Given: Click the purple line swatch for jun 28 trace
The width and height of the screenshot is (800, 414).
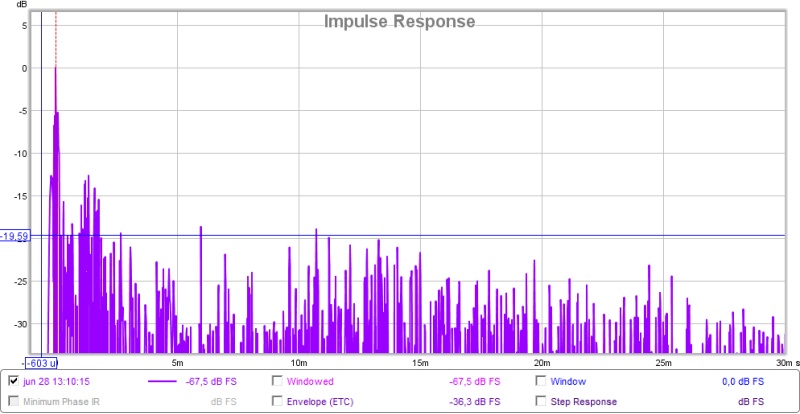Looking at the screenshot, I should tap(163, 381).
